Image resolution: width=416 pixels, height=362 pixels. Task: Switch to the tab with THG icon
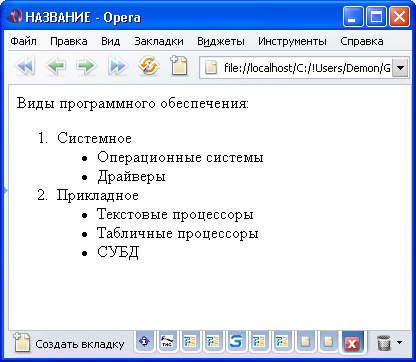click(167, 342)
